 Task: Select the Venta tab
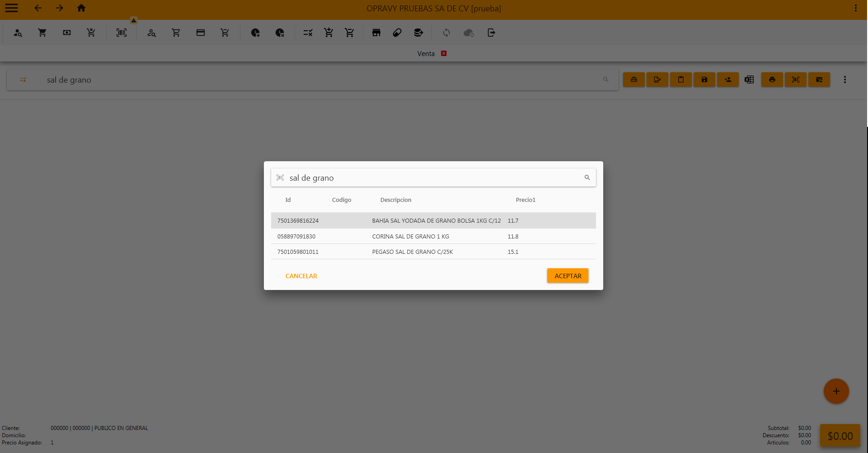click(426, 53)
